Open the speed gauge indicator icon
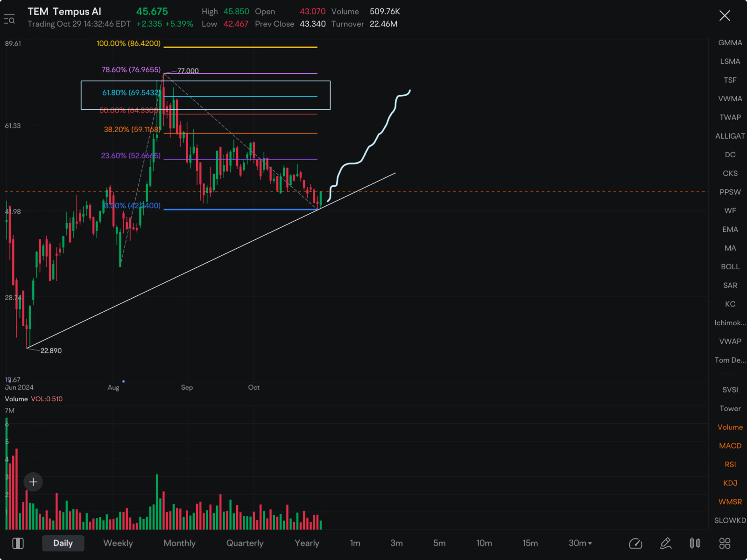 (635, 543)
